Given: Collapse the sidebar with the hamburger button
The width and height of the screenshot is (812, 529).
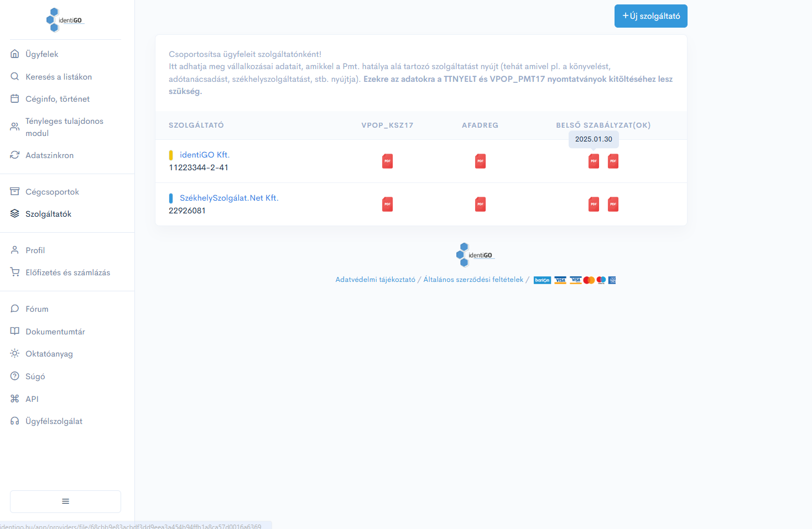Looking at the screenshot, I should click(x=65, y=501).
